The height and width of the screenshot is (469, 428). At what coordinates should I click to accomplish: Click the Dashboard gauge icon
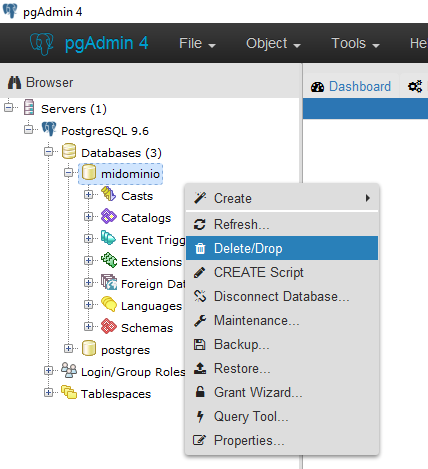pyautogui.click(x=317, y=87)
